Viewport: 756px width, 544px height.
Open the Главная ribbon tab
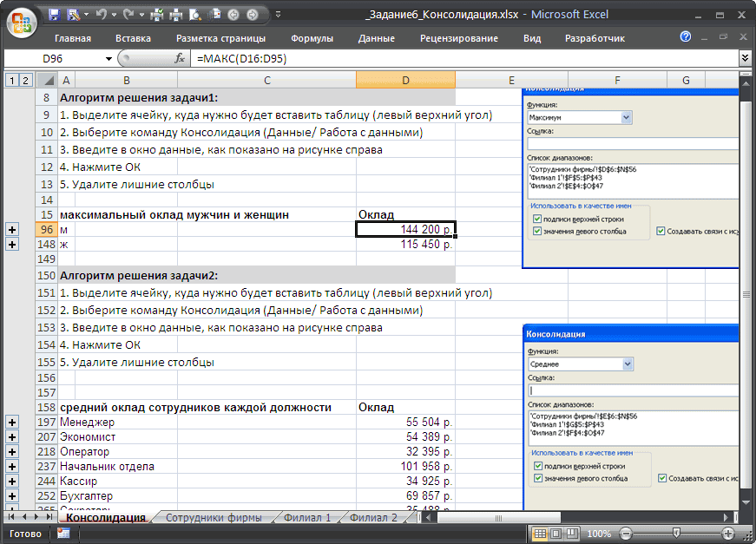click(73, 38)
